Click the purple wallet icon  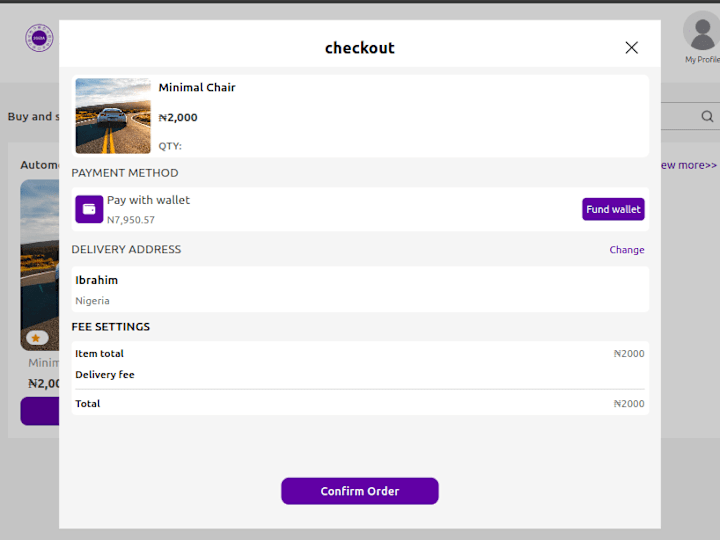[x=89, y=209]
